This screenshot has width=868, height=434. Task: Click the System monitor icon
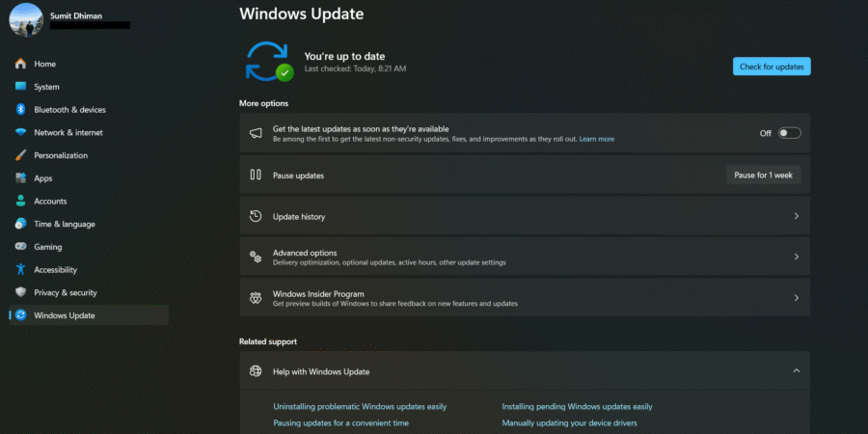click(20, 87)
